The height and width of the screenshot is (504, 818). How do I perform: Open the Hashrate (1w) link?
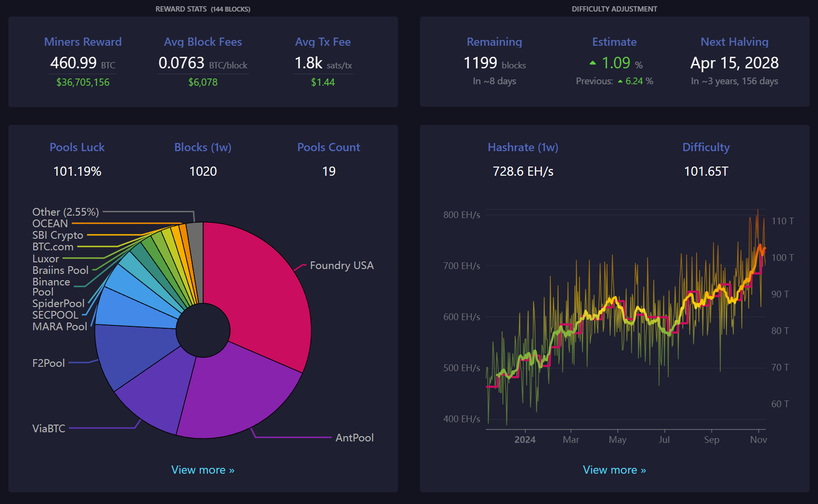click(x=523, y=147)
